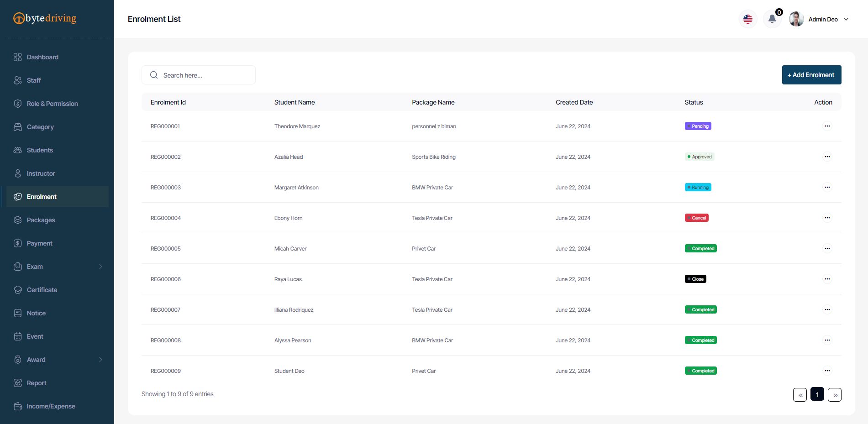
Task: Click the red Cancel status badge
Action: tap(696, 218)
